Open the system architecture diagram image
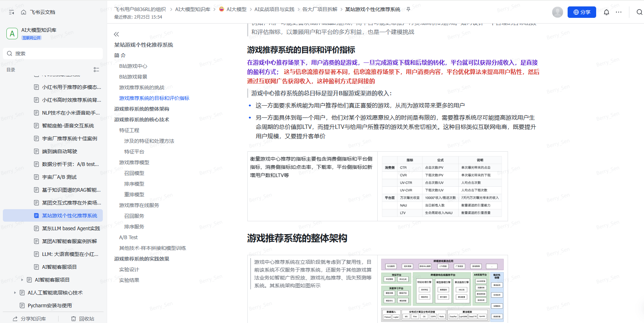 click(443, 290)
